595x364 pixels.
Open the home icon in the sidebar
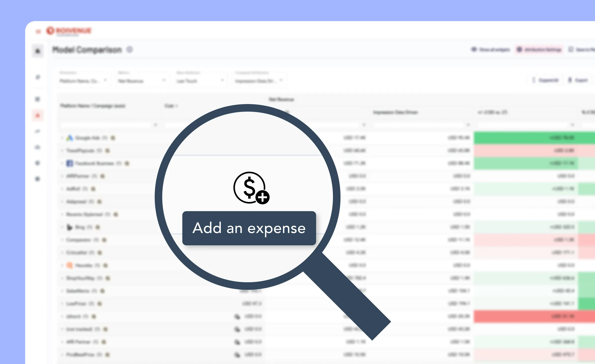pos(38,51)
